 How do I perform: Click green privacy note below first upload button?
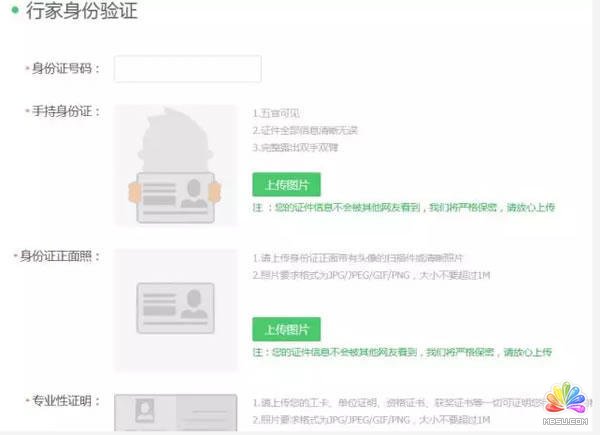click(x=402, y=209)
